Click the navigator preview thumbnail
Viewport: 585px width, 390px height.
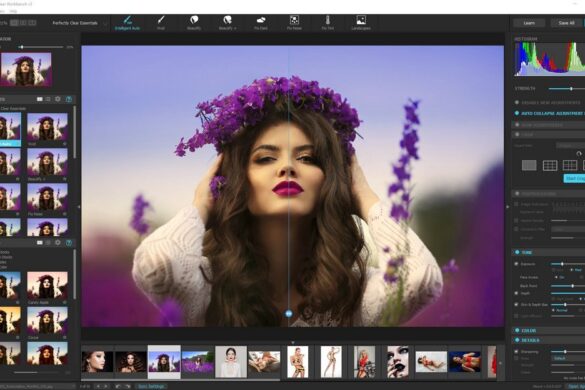26,70
